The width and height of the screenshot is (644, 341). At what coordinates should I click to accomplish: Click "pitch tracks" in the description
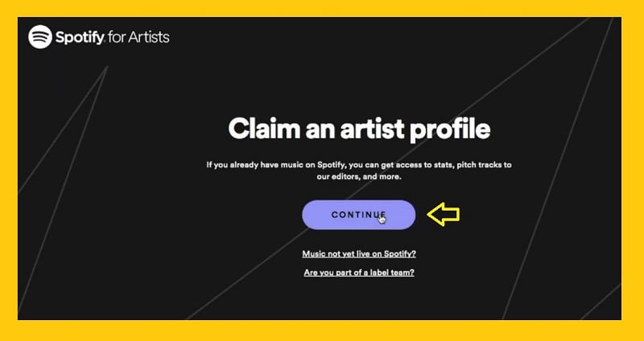point(471,165)
